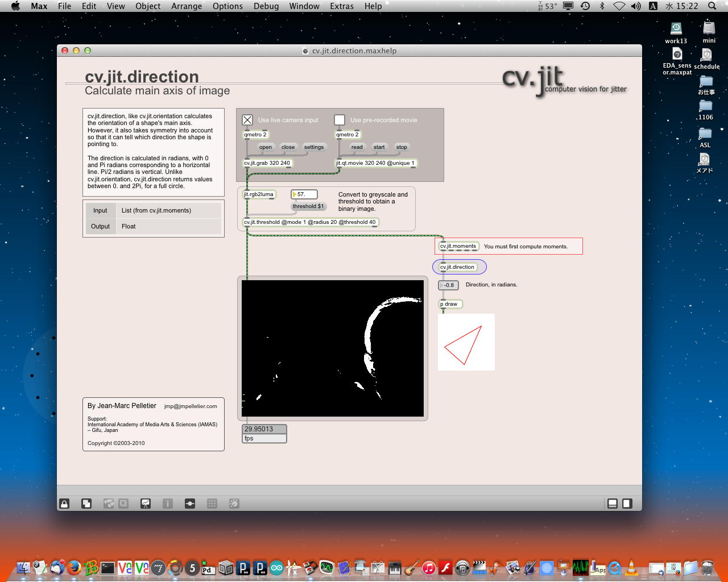Toggle the patcher lock icon
Viewport: 728px width, 582px height.
pos(64,504)
